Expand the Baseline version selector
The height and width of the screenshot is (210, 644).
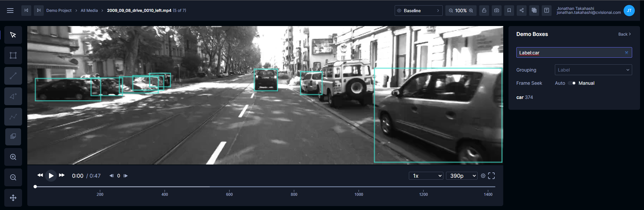[418, 11]
